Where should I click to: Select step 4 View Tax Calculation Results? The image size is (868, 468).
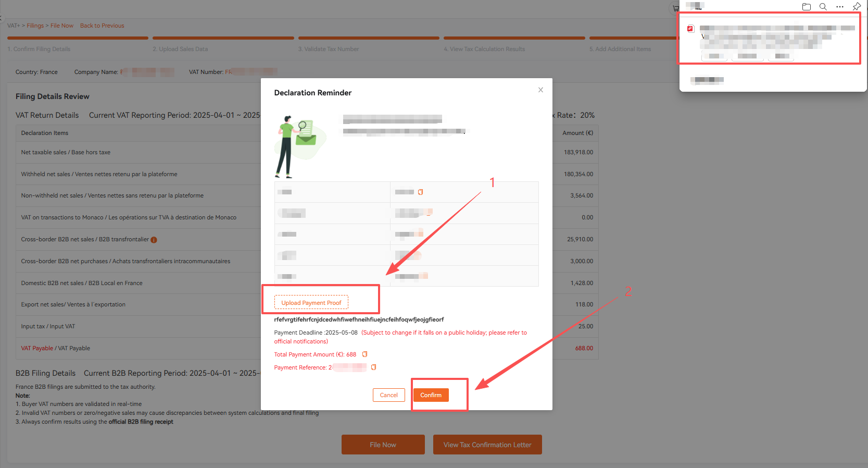(x=484, y=49)
